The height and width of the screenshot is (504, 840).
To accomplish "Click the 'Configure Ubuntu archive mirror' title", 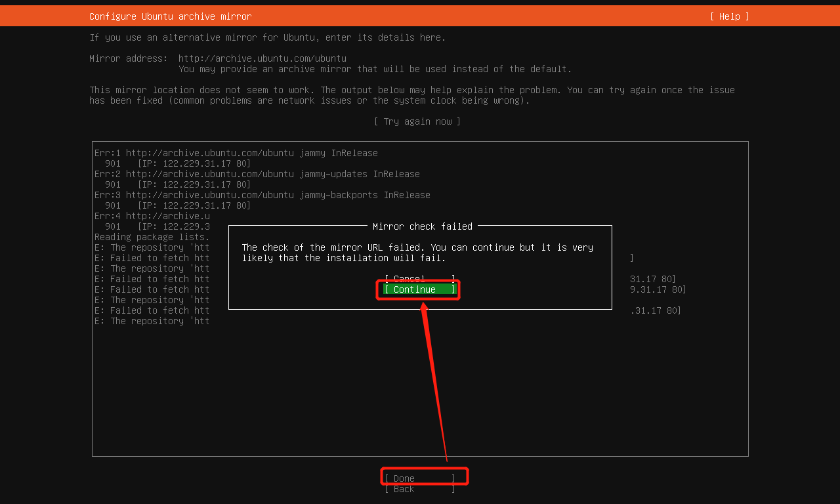I will point(171,16).
